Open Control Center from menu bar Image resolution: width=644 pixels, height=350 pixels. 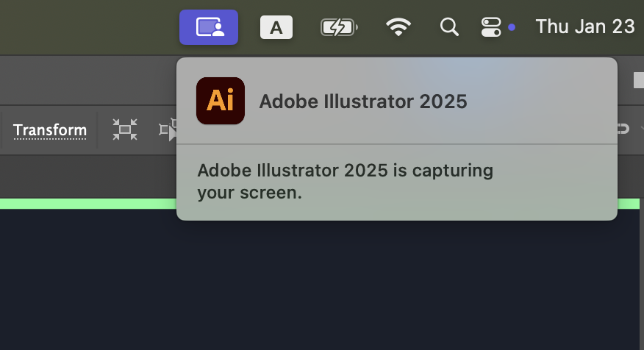click(491, 27)
